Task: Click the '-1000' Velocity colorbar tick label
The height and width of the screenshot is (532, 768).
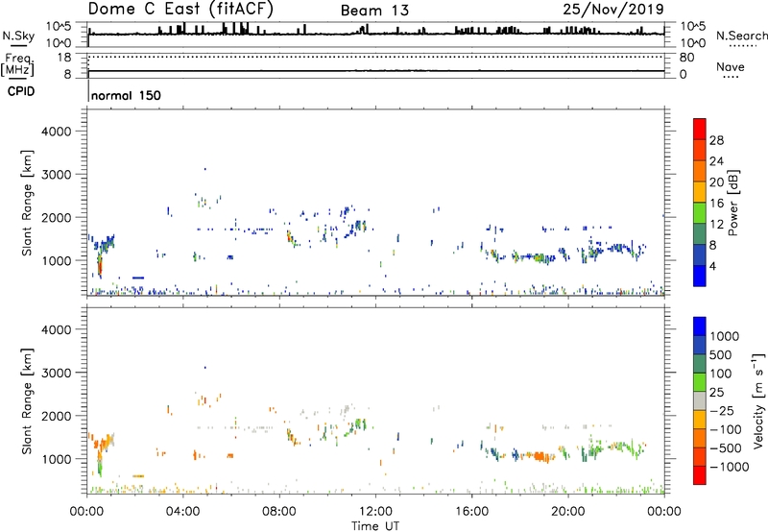Action: [x=730, y=467]
